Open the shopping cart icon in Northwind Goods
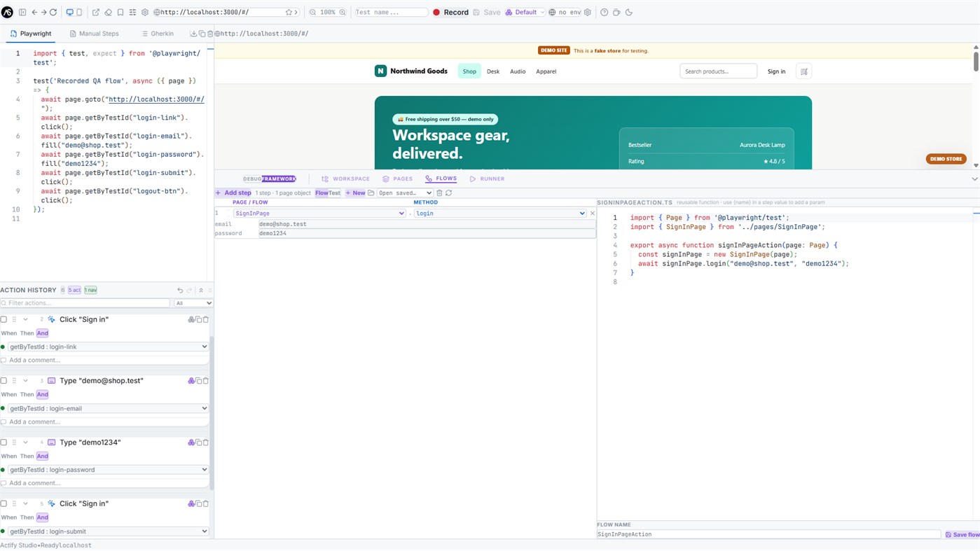The height and width of the screenshot is (551, 980). coord(804,71)
